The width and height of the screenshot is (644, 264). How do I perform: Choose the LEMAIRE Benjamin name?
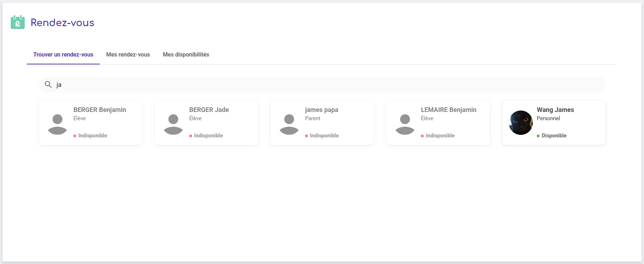tap(448, 110)
